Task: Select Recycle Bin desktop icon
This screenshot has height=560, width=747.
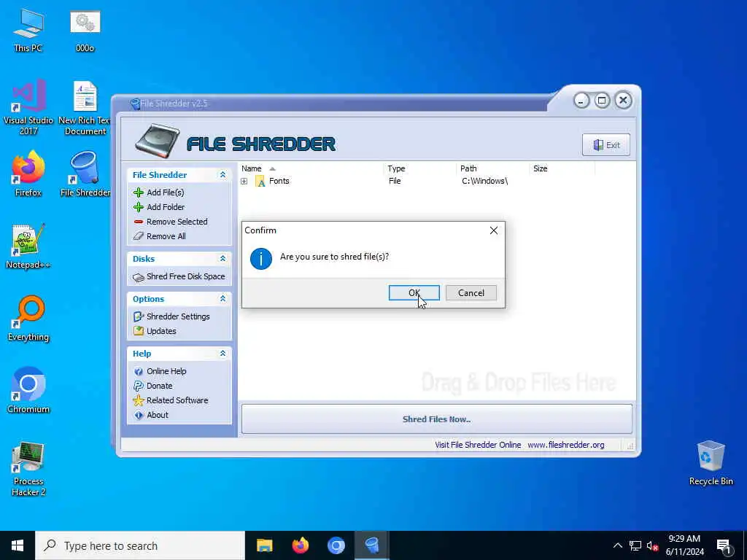Action: tap(711, 462)
